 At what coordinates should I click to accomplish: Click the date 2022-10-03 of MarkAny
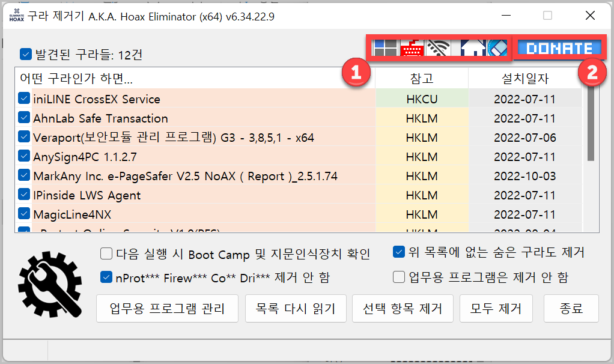pyautogui.click(x=524, y=176)
